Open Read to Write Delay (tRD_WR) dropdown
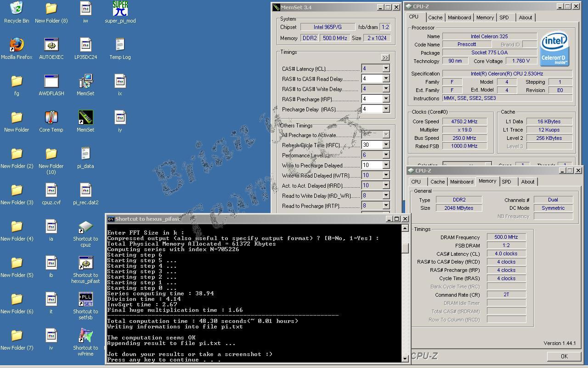The height and width of the screenshot is (368, 588). [386, 195]
